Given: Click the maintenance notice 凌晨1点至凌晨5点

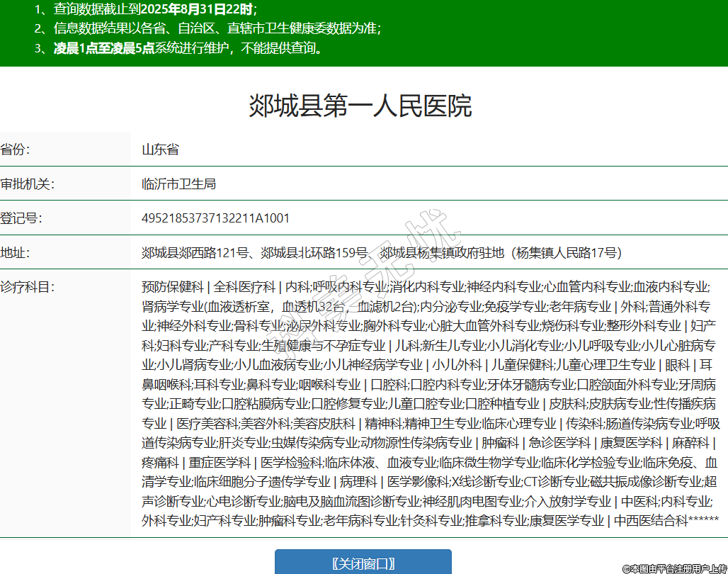Looking at the screenshot, I should [104, 49].
